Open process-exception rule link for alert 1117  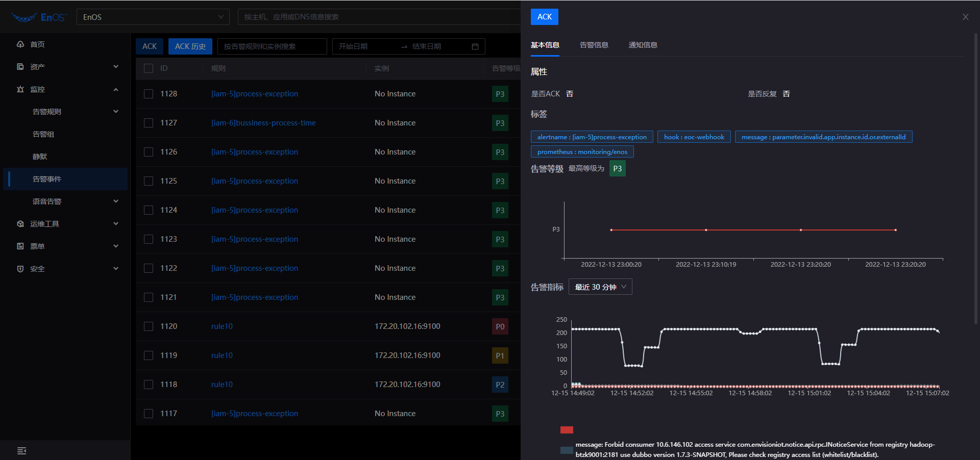coord(255,414)
